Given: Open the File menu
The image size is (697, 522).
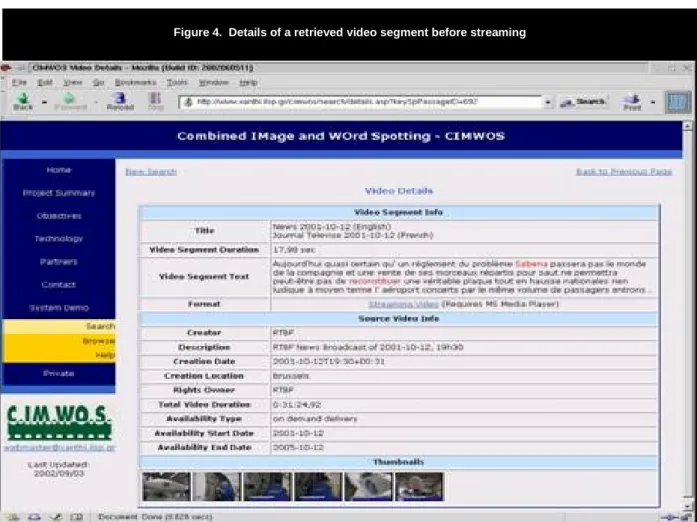Looking at the screenshot, I should point(19,83).
